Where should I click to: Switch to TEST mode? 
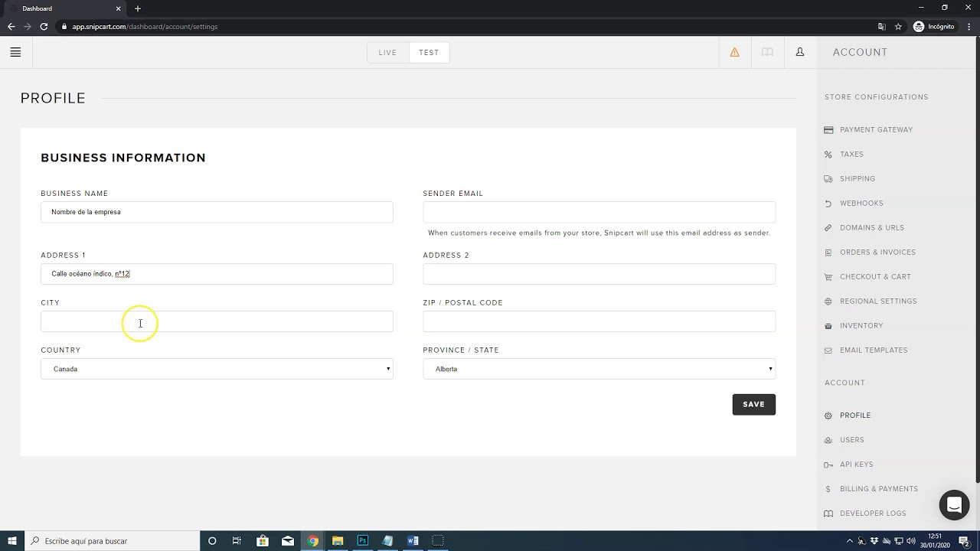pyautogui.click(x=429, y=53)
